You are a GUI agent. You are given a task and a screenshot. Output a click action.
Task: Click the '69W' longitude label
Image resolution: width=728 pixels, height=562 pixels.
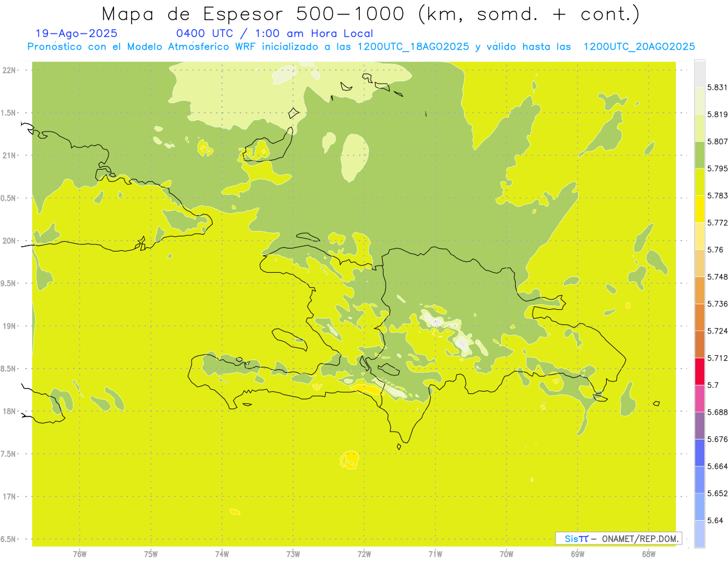point(578,554)
